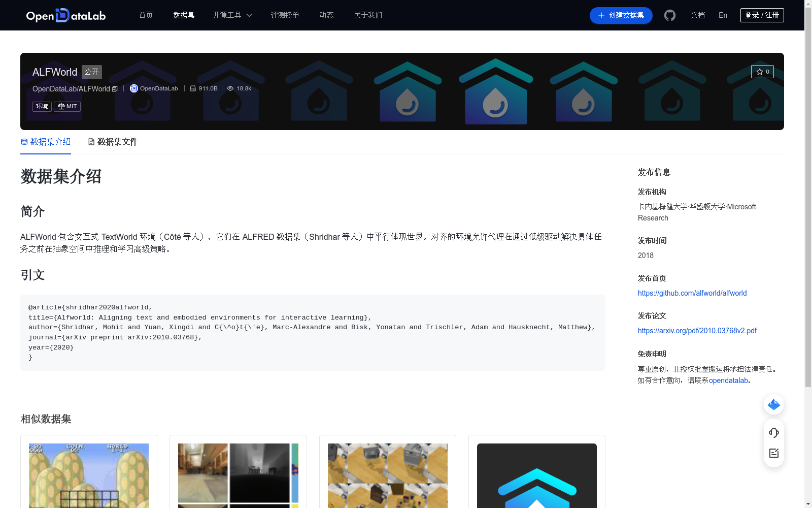Click the 创建数据集 button
The width and height of the screenshot is (812, 508).
[x=621, y=15]
